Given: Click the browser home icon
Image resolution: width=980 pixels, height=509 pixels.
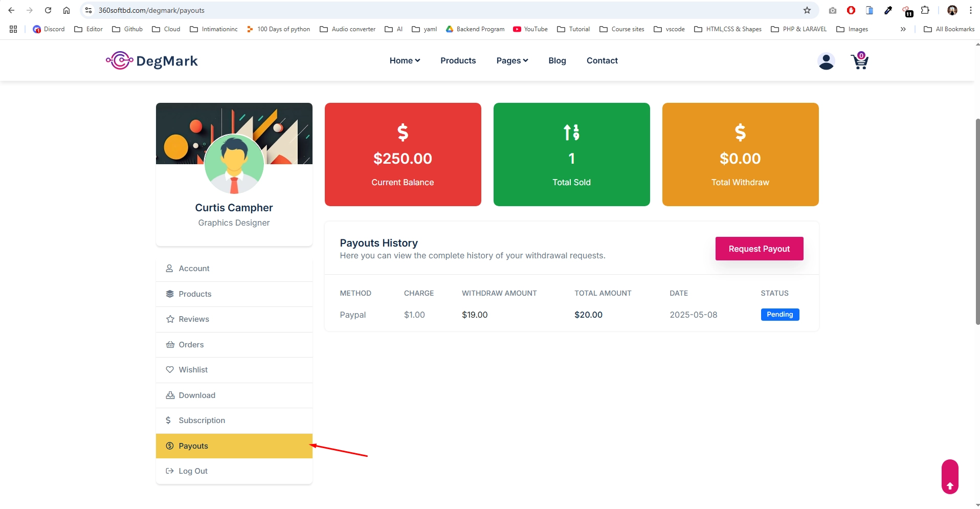Looking at the screenshot, I should pyautogui.click(x=66, y=10).
